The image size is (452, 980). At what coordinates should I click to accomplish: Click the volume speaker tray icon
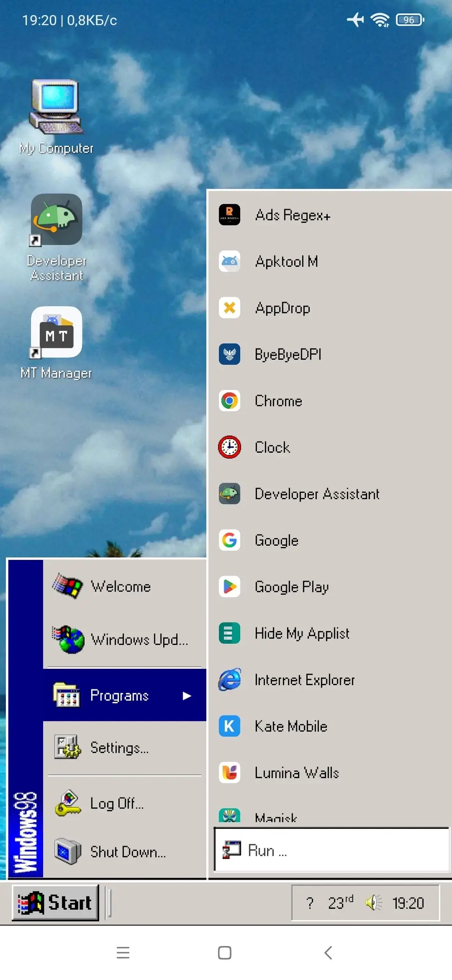point(373,903)
